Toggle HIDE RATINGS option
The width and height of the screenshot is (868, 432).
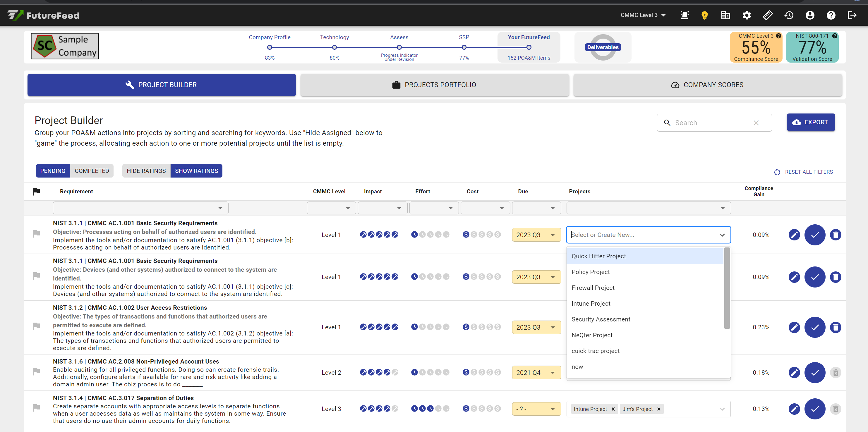coord(146,171)
